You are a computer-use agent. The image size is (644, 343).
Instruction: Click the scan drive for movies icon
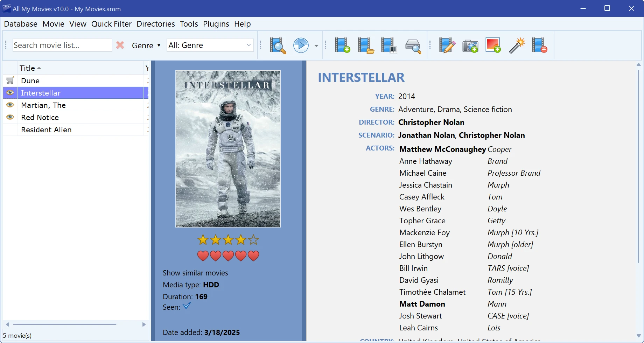pos(413,46)
